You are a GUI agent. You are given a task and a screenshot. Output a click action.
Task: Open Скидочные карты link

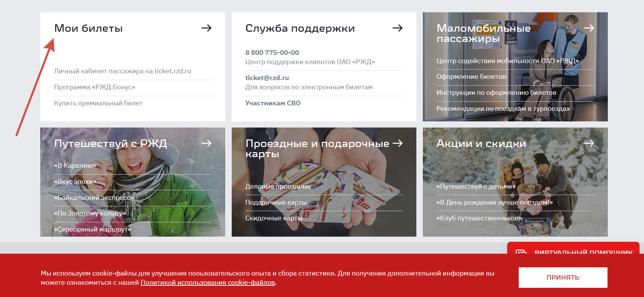tap(274, 218)
